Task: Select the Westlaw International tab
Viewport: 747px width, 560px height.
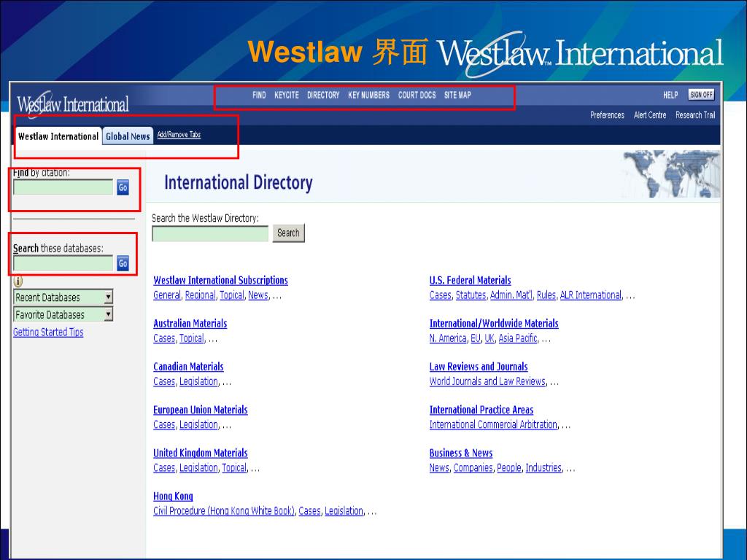Action: click(x=58, y=136)
